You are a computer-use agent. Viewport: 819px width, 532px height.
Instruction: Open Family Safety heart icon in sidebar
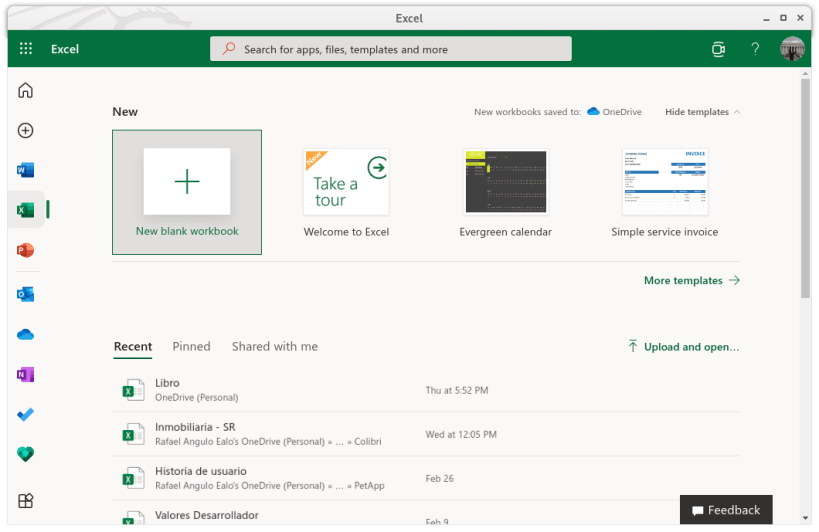(x=26, y=454)
